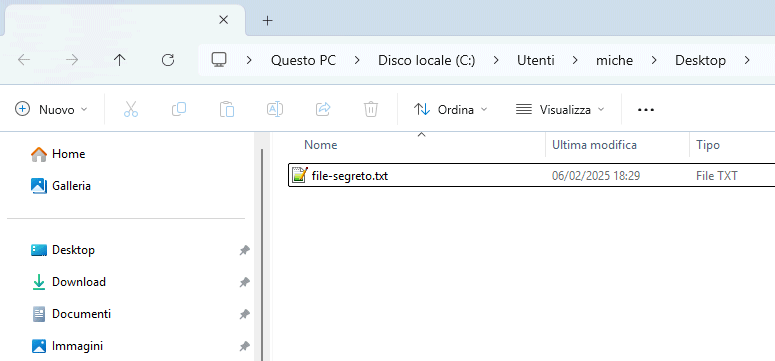Close the current Explorer tab
This screenshot has width=775, height=361.
223,20
